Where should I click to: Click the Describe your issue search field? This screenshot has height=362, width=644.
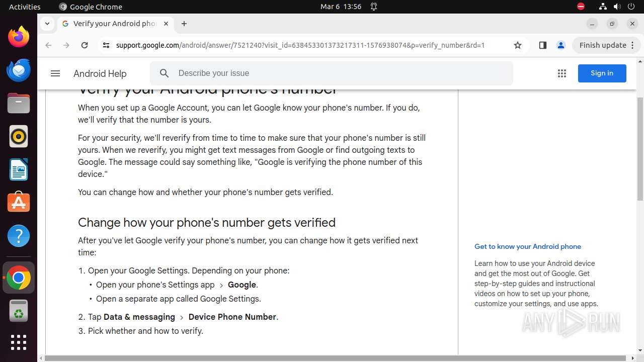[x=332, y=73]
